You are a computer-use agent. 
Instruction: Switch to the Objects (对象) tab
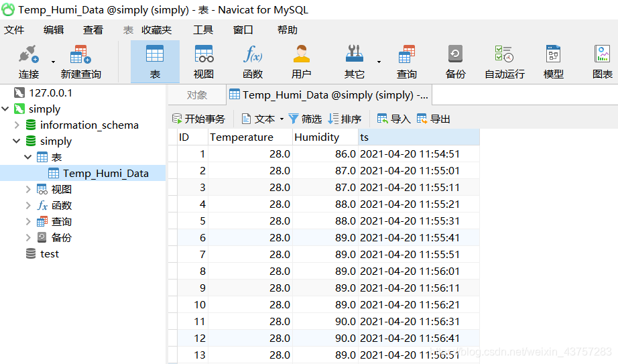point(197,95)
